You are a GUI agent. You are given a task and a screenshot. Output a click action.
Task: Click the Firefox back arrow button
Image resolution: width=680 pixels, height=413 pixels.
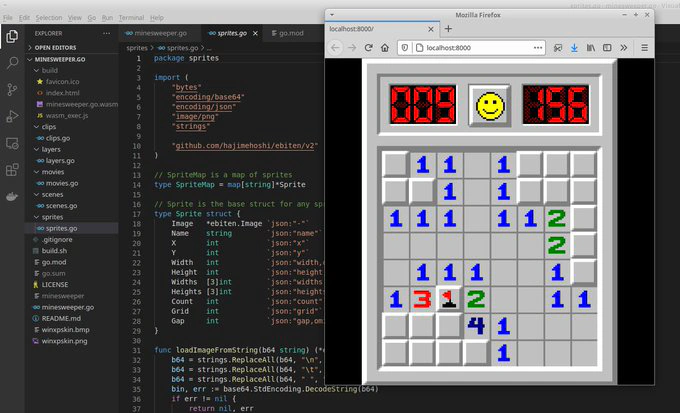tap(335, 48)
